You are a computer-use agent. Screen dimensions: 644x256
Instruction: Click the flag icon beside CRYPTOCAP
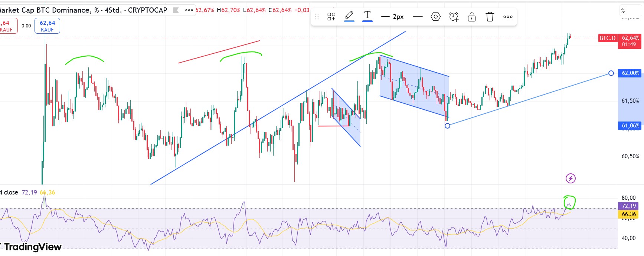[x=176, y=10]
